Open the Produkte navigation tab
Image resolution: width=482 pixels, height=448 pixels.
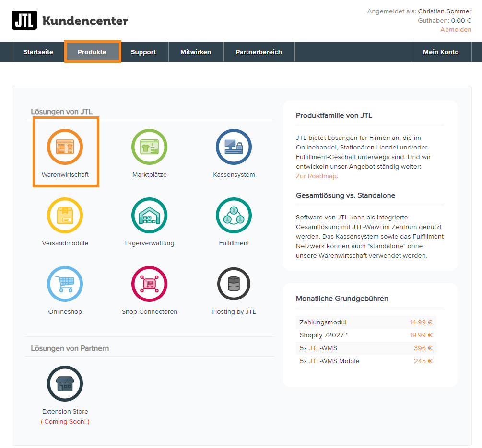click(x=92, y=52)
